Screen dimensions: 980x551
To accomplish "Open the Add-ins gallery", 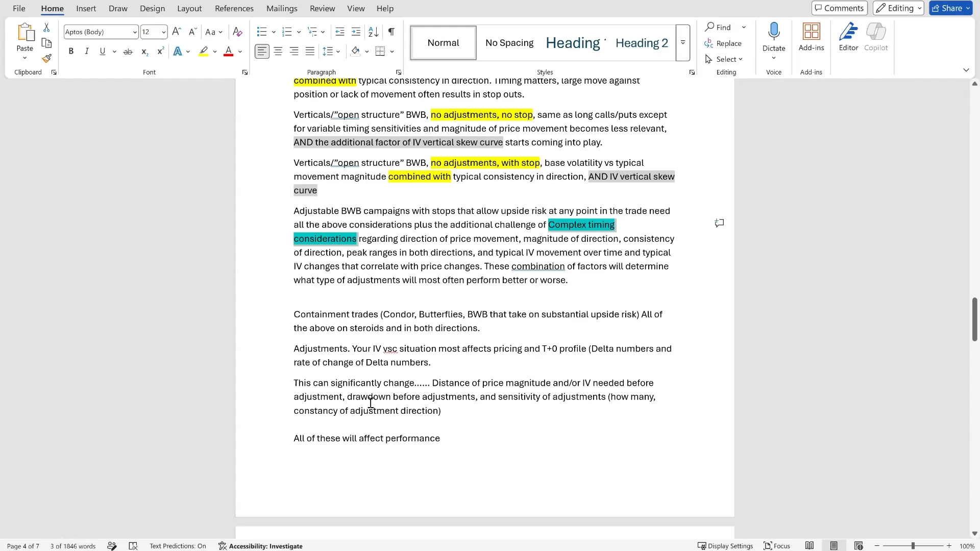I will click(811, 37).
